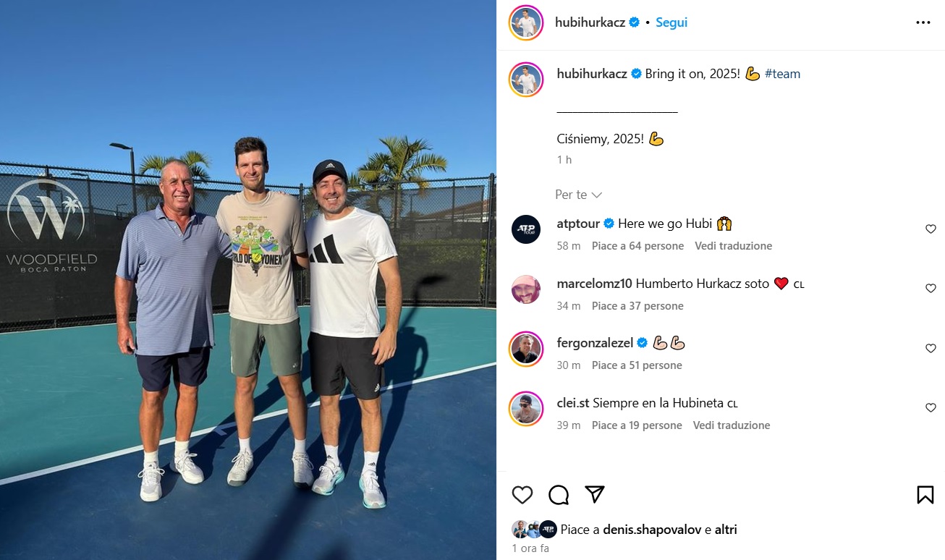Open the comment bubble icon
Viewport: 945px width, 560px height.
pyautogui.click(x=559, y=495)
